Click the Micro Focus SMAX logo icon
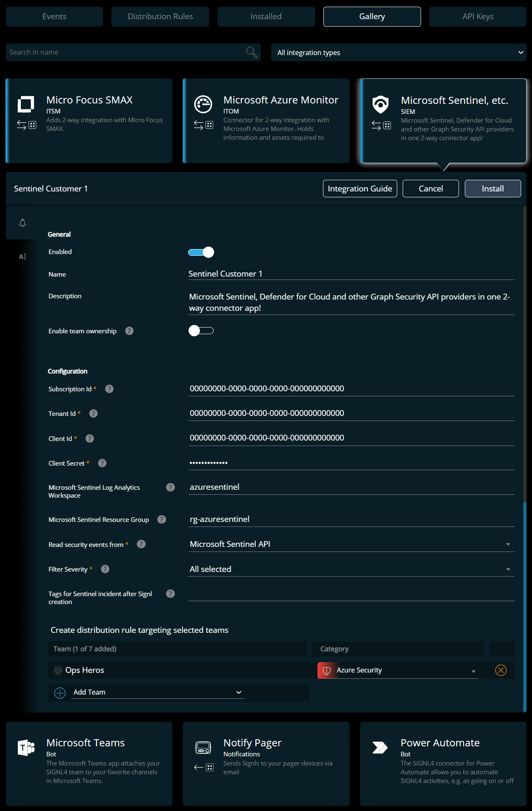Screen dimensions: 532x811 [26, 104]
